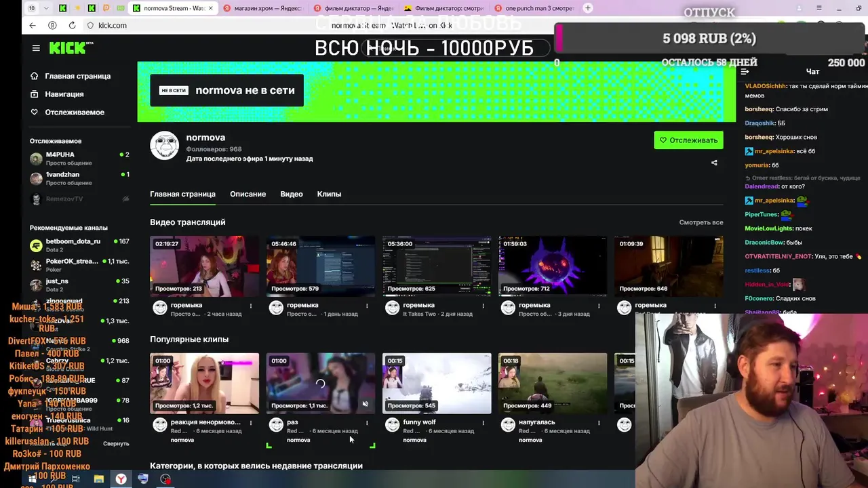Open options menu for напугалась clip
The width and height of the screenshot is (868, 488).
[x=599, y=423]
